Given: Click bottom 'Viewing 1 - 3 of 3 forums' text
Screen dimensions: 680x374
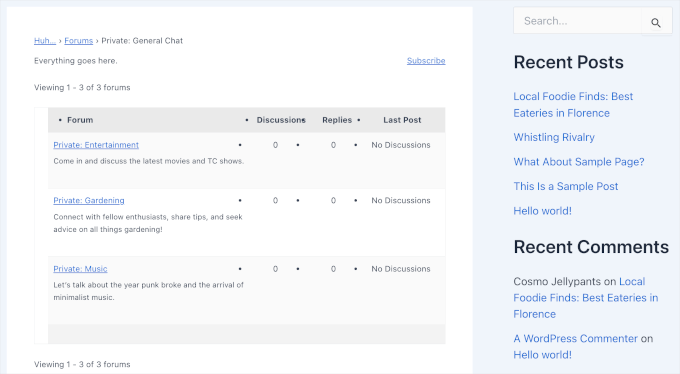Looking at the screenshot, I should click(82, 364).
